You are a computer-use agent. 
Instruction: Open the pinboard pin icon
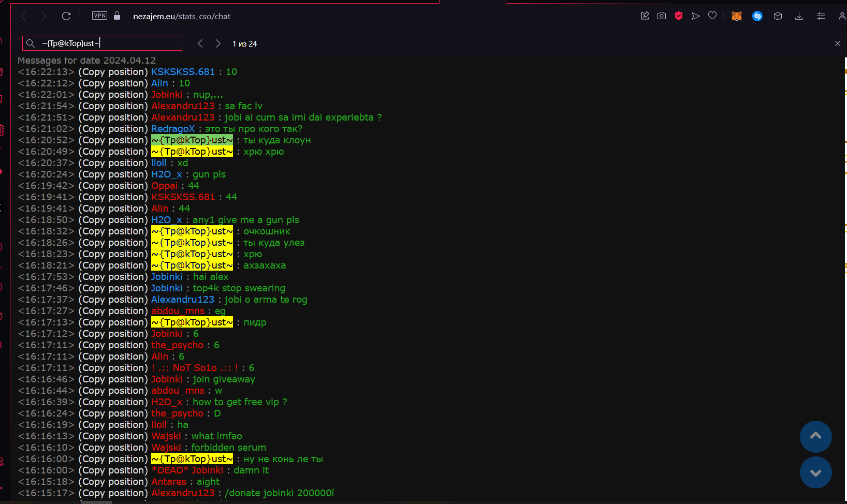pyautogui.click(x=645, y=16)
